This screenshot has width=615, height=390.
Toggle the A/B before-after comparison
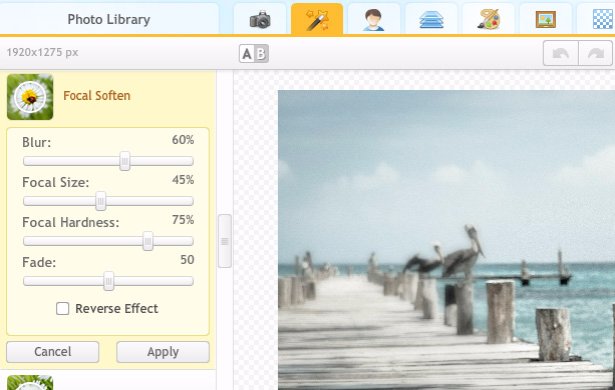coord(254,53)
